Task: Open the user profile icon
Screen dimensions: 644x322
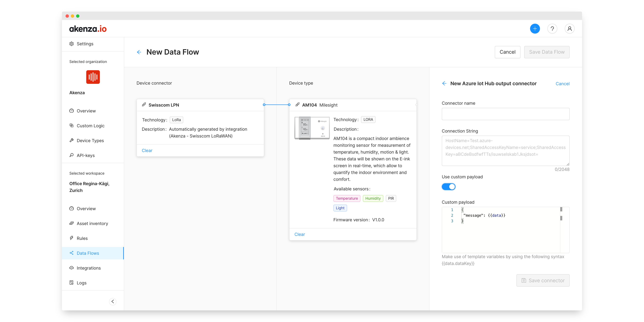Action: pyautogui.click(x=569, y=29)
